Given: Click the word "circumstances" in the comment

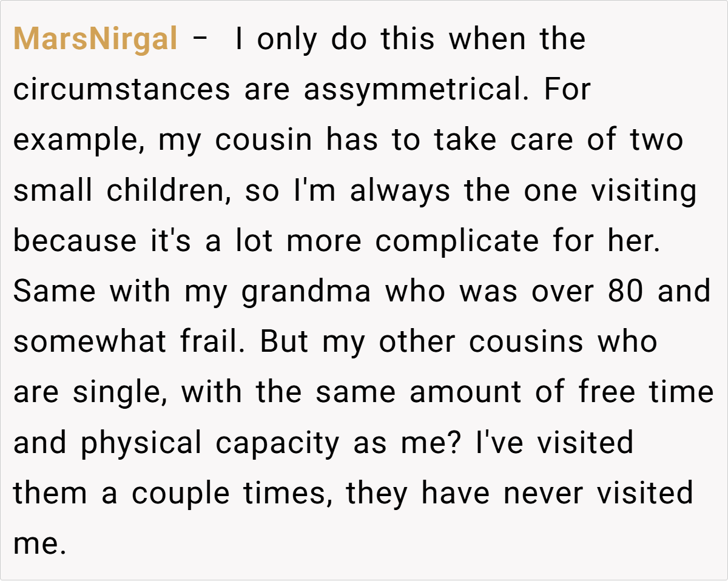Looking at the screenshot, I should click(122, 90).
